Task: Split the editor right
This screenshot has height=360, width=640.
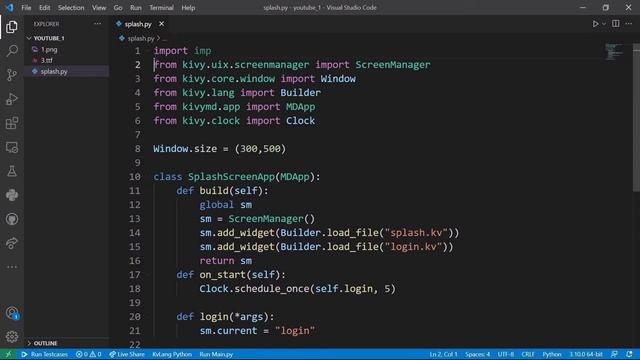Action: 616,24
